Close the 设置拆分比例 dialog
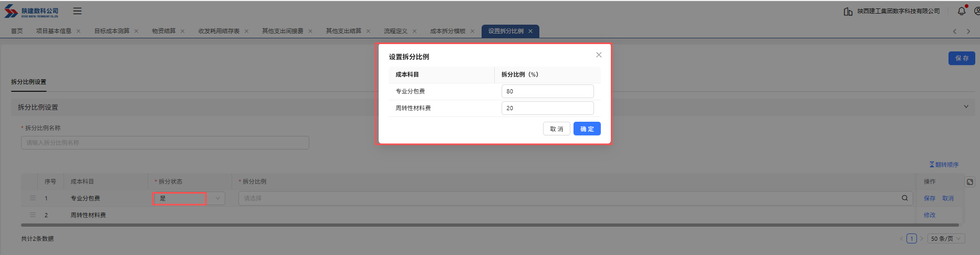Viewport: 980px width, 255px height. click(599, 55)
